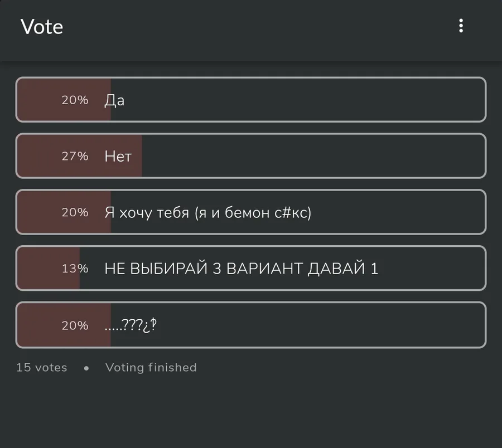
Task: Select the "Да" poll option text
Action: (x=114, y=100)
